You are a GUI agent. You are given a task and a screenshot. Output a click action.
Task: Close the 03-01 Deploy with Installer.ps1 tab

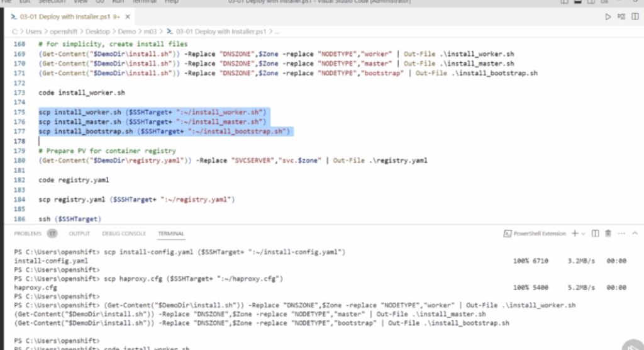128,17
